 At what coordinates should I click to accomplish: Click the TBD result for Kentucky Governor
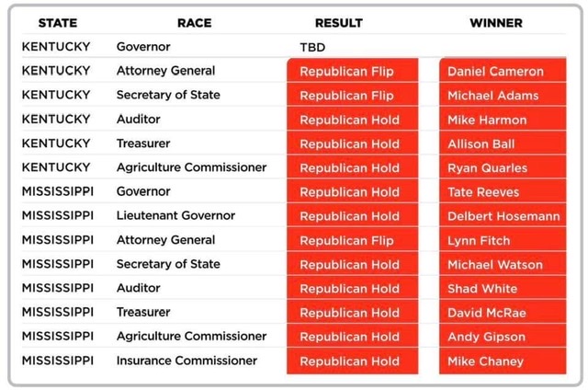312,47
